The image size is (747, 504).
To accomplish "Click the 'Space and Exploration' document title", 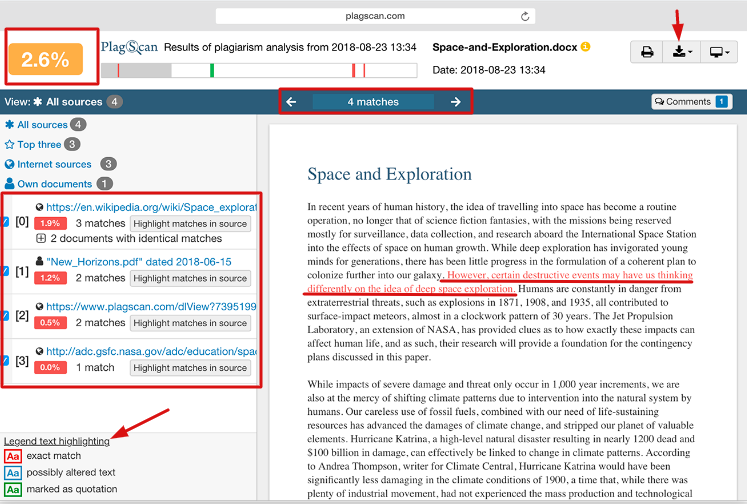I will pos(389,174).
